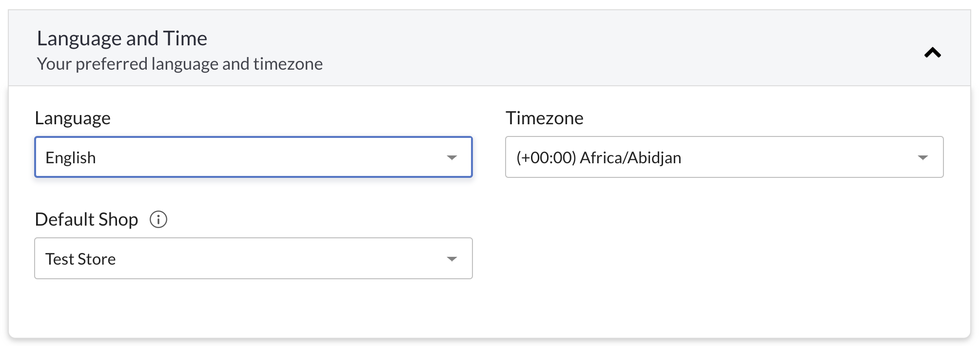Focus the highlighted Language combo box
Image resolution: width=980 pixels, height=346 pixels.
pos(254,157)
